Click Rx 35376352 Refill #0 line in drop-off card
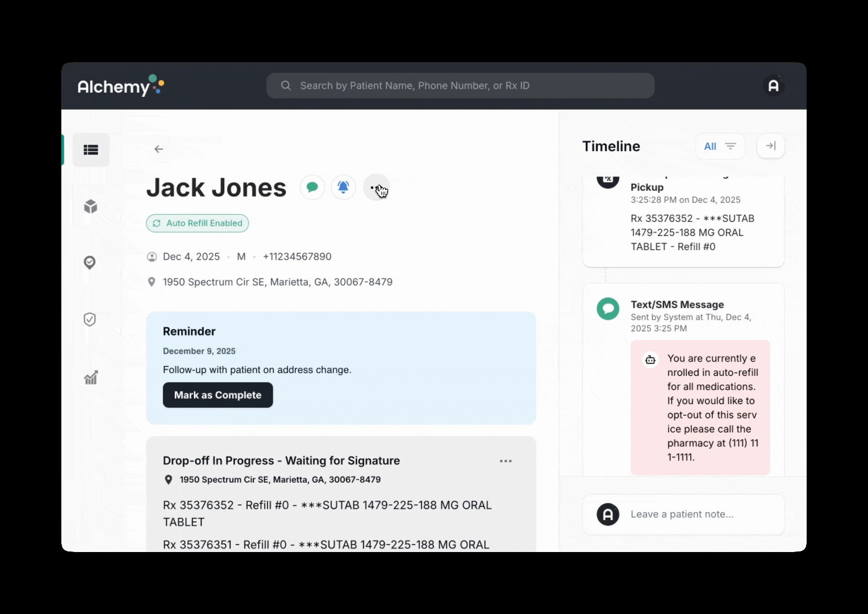 click(x=328, y=513)
